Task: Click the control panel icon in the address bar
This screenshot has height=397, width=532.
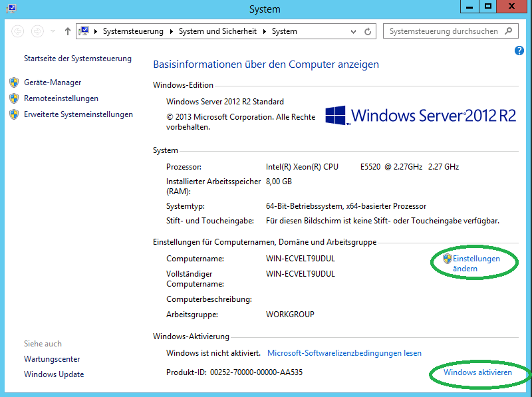Action: pos(84,31)
